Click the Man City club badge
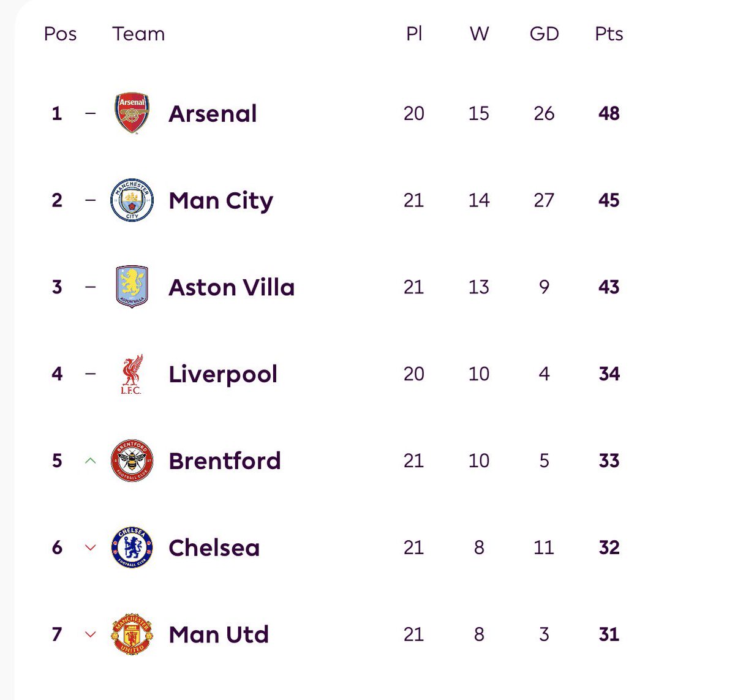 point(132,200)
